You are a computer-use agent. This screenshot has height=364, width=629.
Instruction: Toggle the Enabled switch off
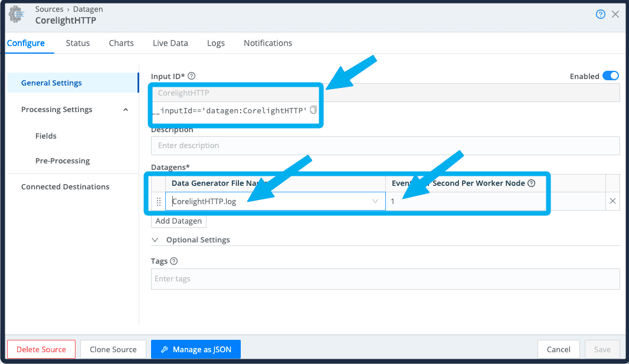tap(611, 76)
